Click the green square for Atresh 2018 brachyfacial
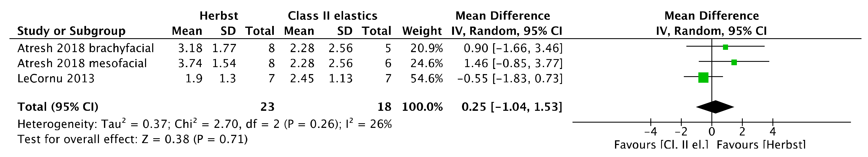Screen dimensions: 868x157 pyautogui.click(x=726, y=47)
